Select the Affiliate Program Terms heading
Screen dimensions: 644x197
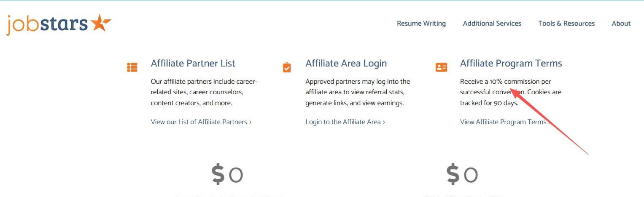pyautogui.click(x=511, y=64)
